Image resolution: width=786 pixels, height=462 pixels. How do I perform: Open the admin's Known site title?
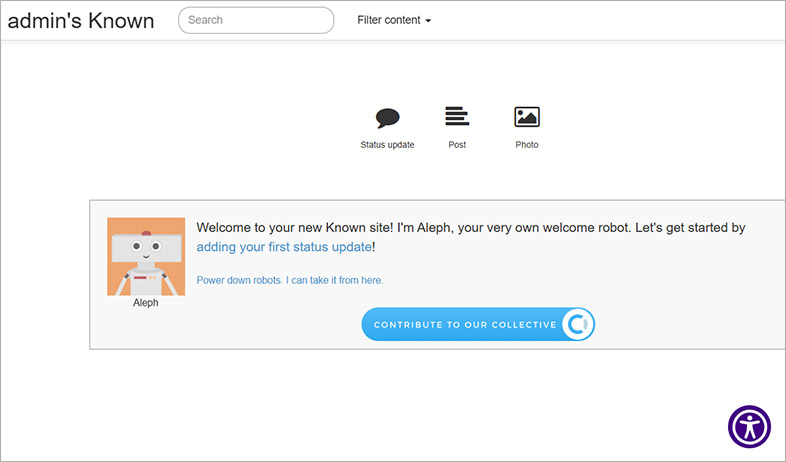tap(81, 21)
